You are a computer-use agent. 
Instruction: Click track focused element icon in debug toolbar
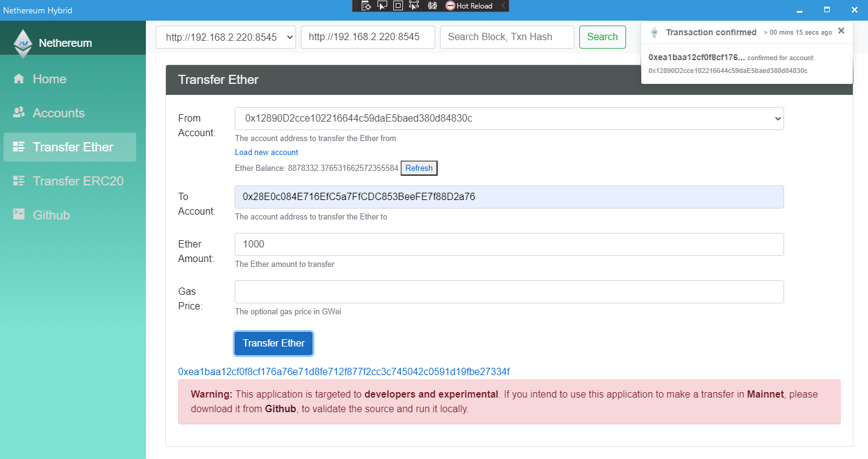414,5
